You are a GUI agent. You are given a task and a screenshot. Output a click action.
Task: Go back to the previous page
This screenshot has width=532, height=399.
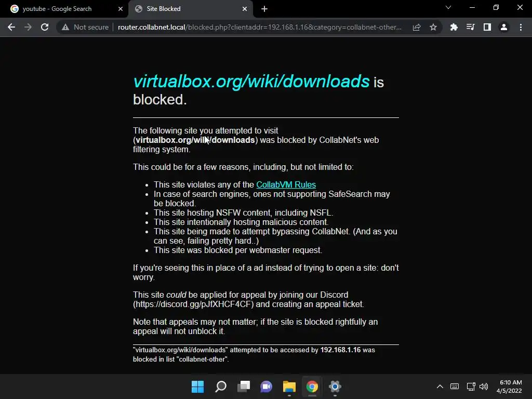11,27
